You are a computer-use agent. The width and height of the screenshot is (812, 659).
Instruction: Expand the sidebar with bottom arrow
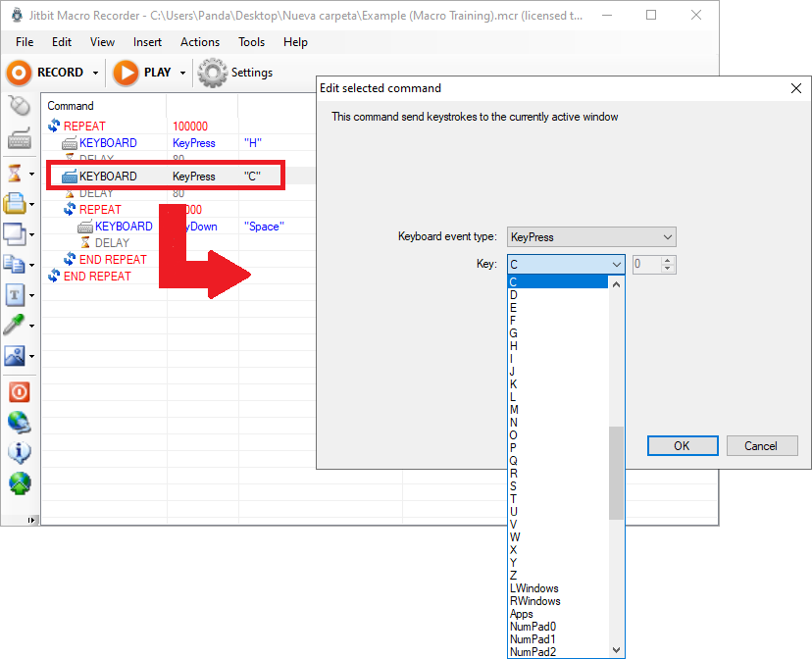[31, 520]
